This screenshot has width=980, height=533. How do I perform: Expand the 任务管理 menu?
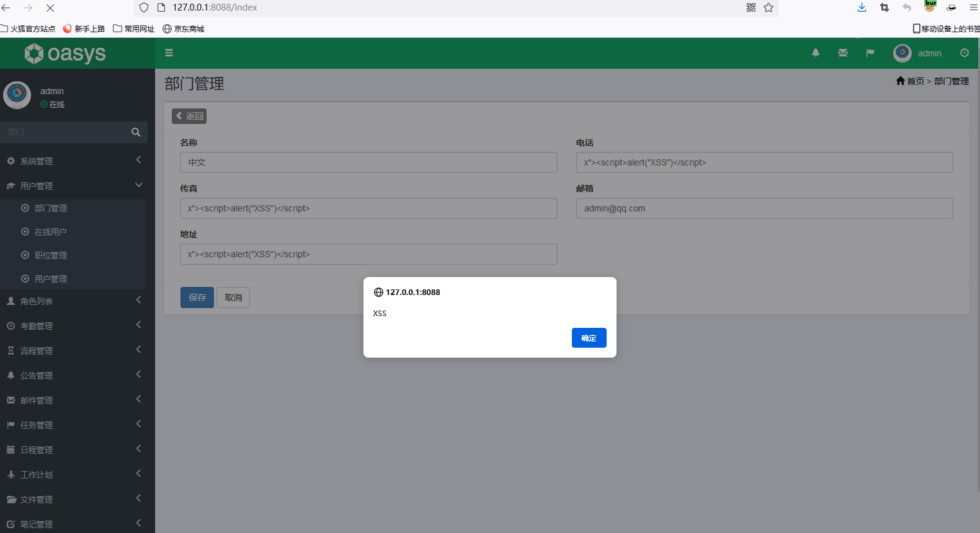pyautogui.click(x=73, y=425)
